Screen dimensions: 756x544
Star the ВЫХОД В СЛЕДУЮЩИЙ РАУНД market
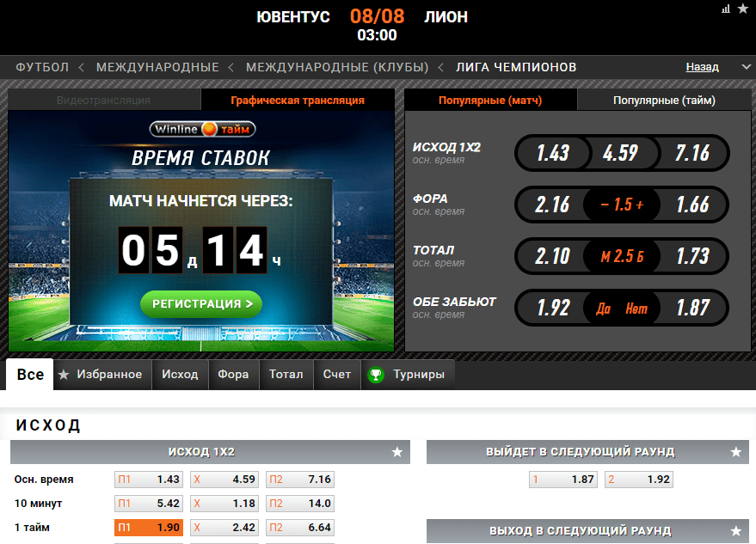[x=735, y=531]
